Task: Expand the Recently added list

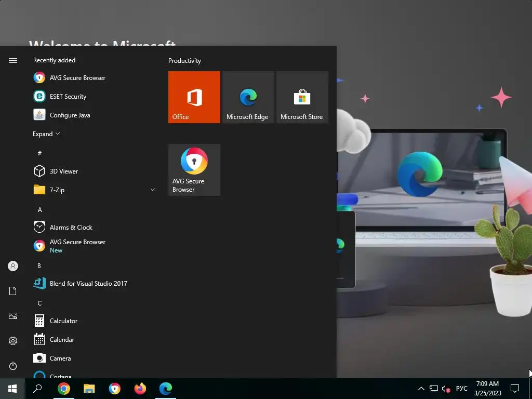Action: click(x=46, y=134)
